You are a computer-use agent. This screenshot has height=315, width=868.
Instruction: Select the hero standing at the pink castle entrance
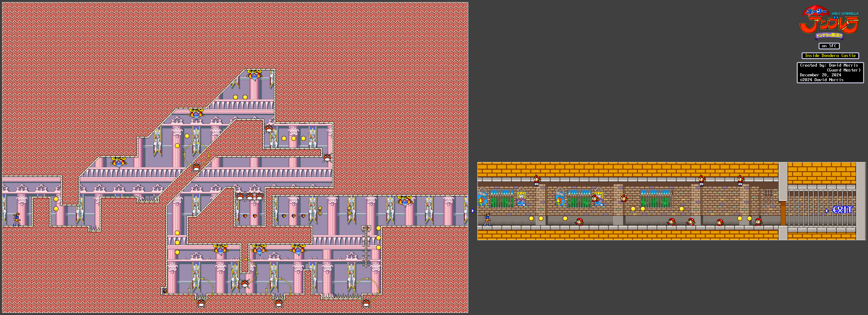pos(16,219)
